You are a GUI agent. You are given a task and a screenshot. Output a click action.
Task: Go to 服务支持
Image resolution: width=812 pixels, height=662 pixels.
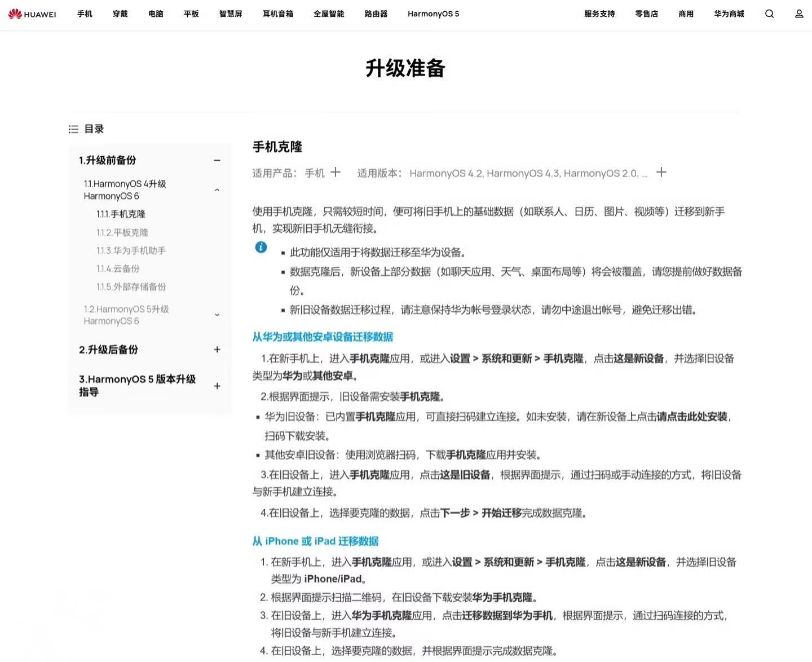coord(599,14)
